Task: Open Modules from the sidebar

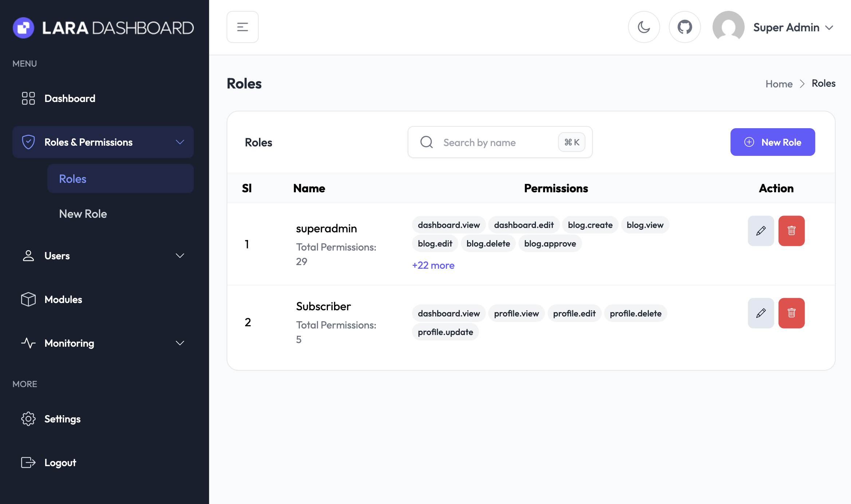Action: [x=103, y=299]
